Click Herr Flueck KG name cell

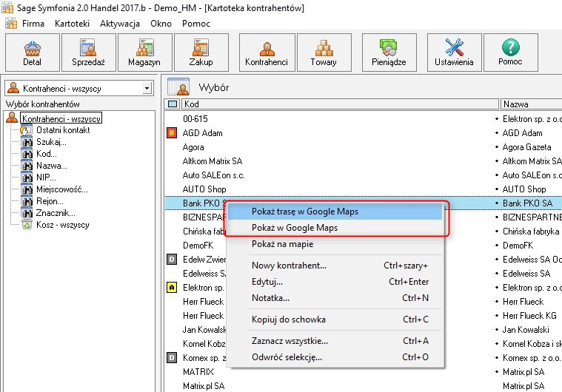[529, 315]
